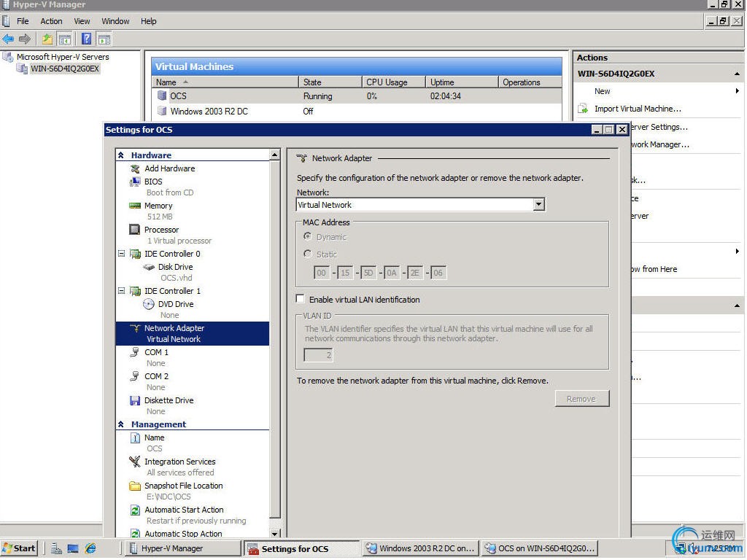747x560 pixels.
Task: Open the Help menu
Action: tap(149, 21)
